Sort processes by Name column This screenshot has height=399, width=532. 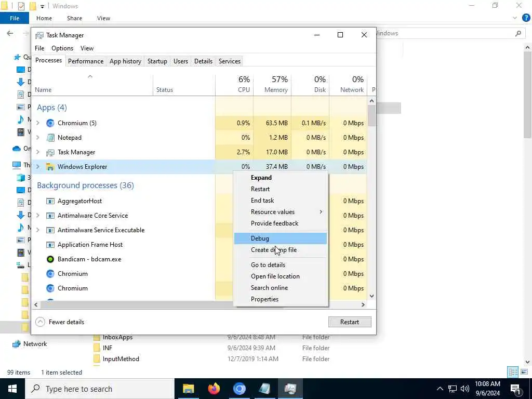tap(92, 85)
